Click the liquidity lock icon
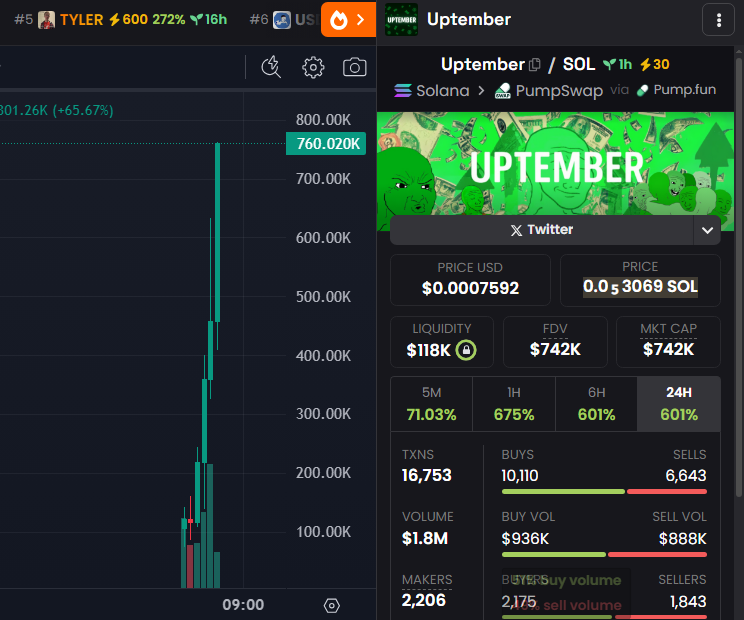744x620 pixels. click(x=466, y=350)
